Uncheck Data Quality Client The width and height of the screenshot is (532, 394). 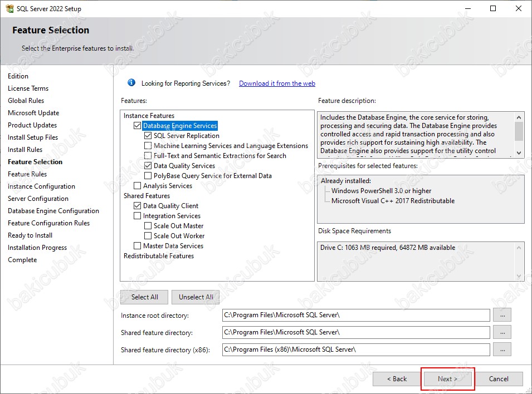(138, 206)
